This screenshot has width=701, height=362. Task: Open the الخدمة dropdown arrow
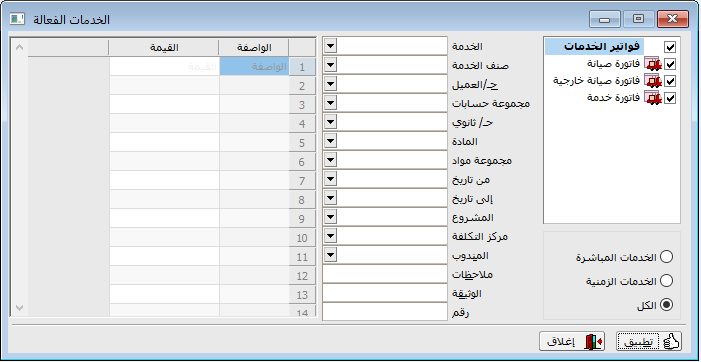[x=330, y=46]
